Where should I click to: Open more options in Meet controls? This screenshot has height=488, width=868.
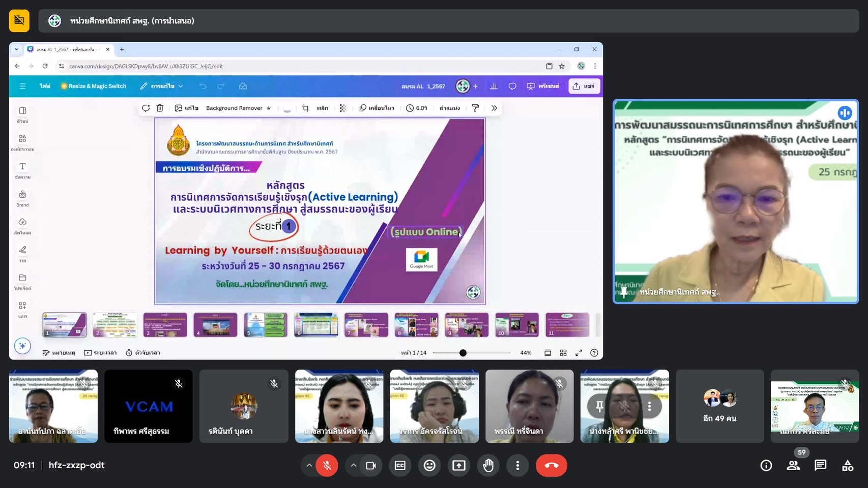pyautogui.click(x=517, y=465)
